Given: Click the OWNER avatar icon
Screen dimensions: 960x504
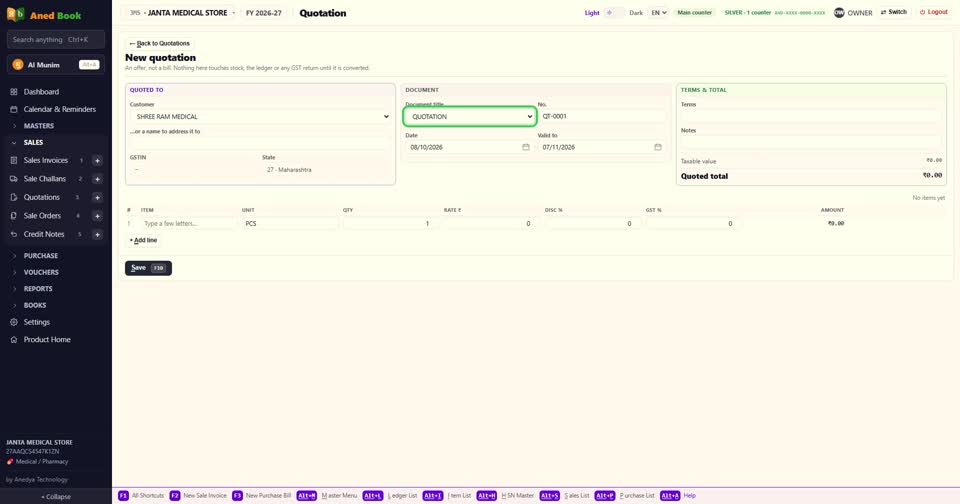Looking at the screenshot, I should click(x=839, y=13).
